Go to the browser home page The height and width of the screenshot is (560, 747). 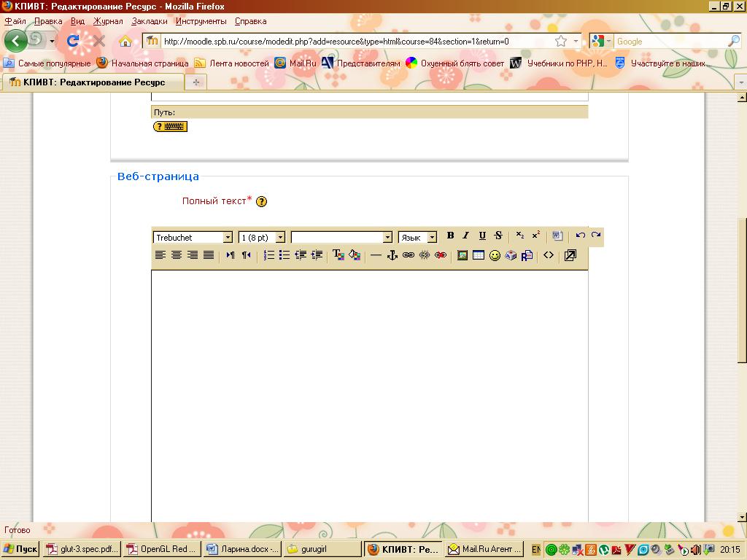click(x=125, y=42)
